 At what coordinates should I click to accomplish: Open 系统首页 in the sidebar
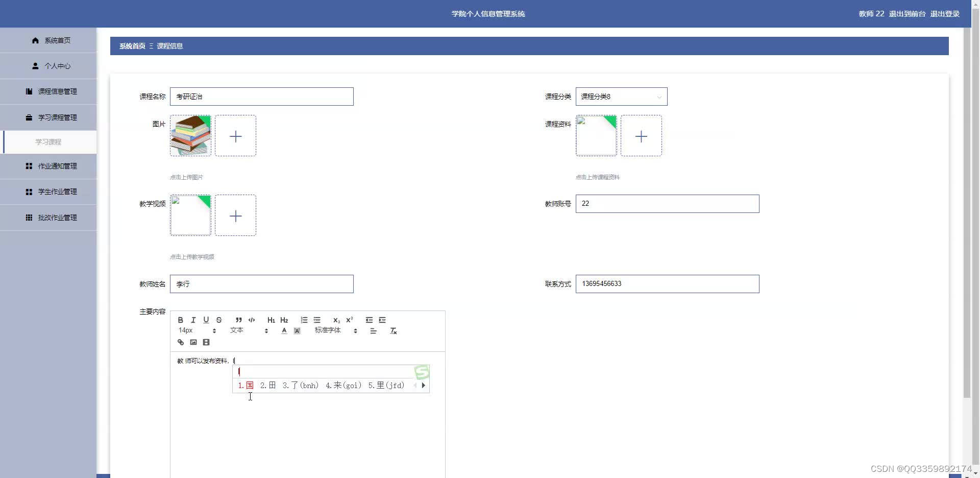pyautogui.click(x=48, y=40)
